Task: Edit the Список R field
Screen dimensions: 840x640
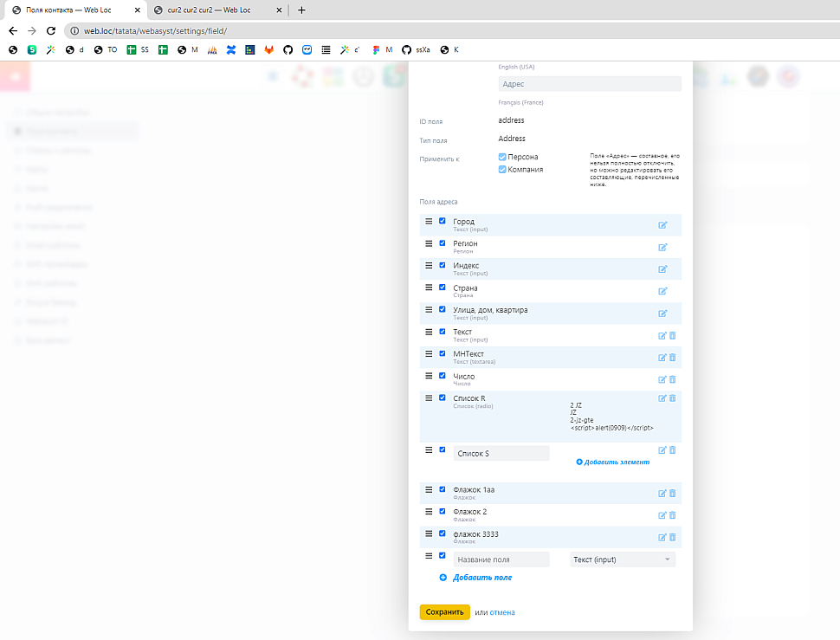Action: (x=662, y=398)
